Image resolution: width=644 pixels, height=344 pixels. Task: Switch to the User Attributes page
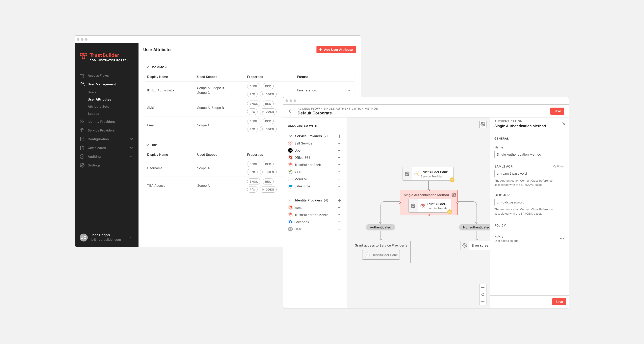(x=99, y=99)
